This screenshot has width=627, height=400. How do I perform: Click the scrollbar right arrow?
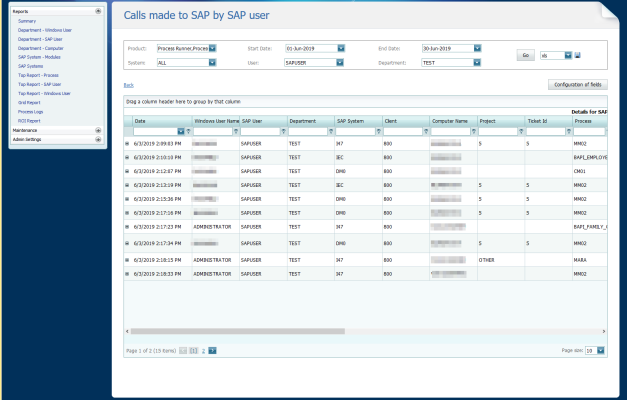(x=604, y=331)
